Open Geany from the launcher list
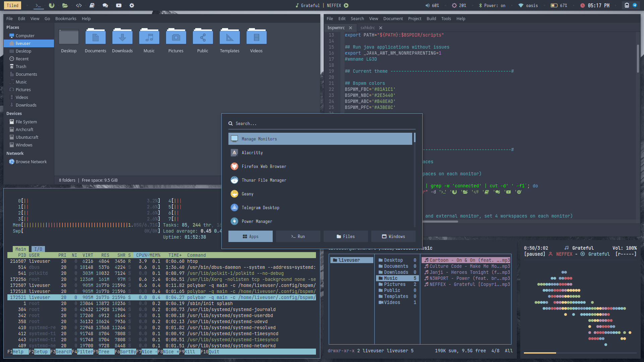Screen dimensions: 644x362 coord(248,194)
